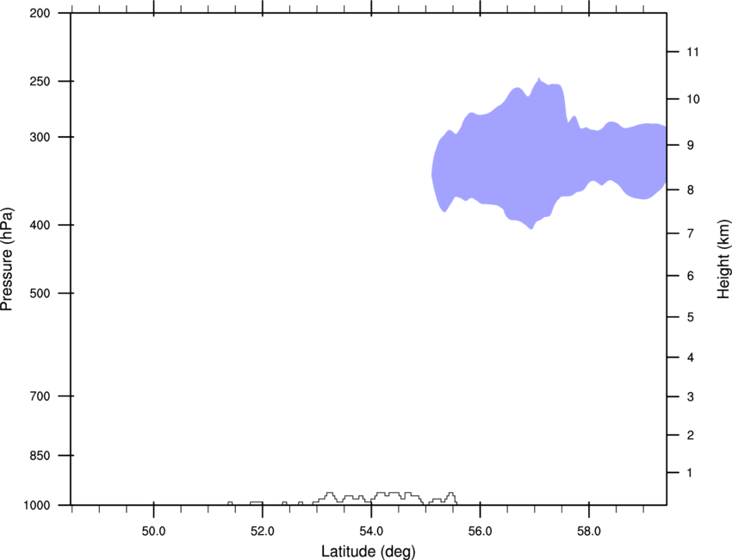
Task: Select the 1000 hPa pressure label
Action: click(36, 506)
